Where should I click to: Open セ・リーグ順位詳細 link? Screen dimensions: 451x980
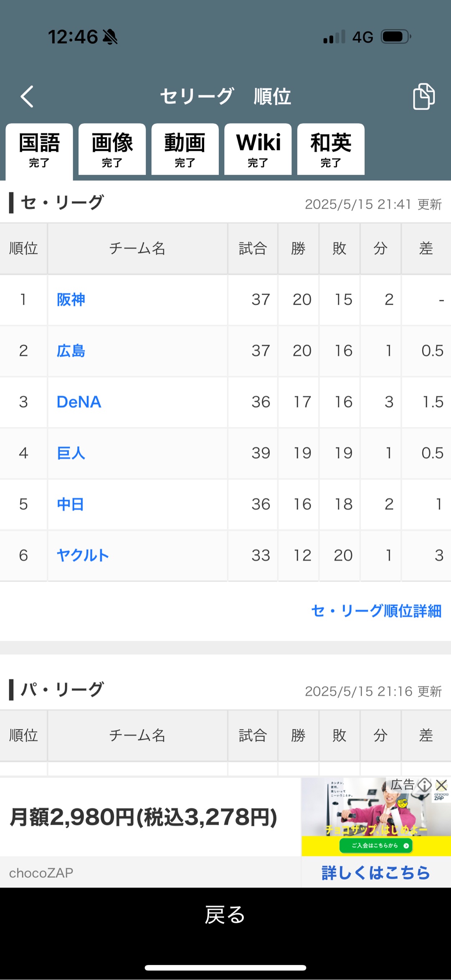376,611
